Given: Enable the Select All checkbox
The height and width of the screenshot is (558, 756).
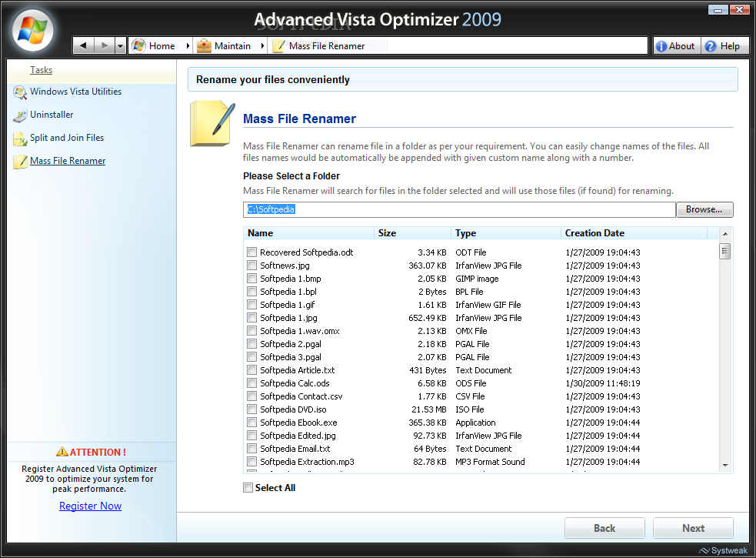Looking at the screenshot, I should click(248, 487).
